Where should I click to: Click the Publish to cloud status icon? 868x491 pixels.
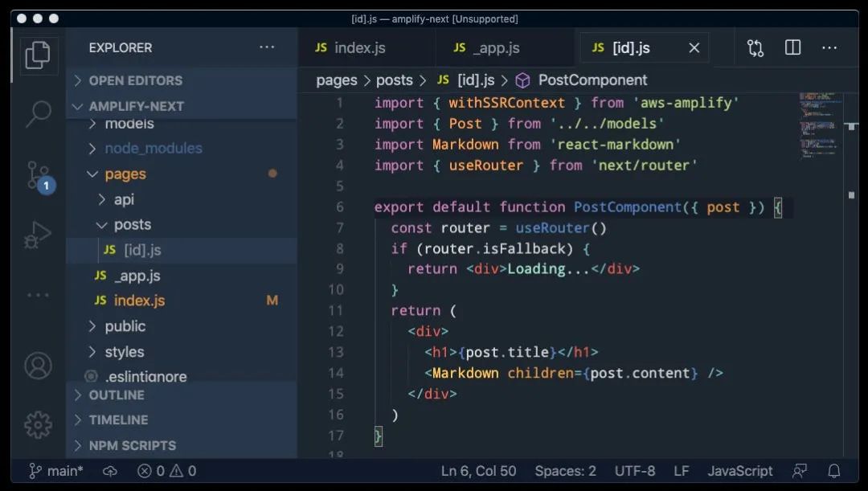click(x=110, y=471)
